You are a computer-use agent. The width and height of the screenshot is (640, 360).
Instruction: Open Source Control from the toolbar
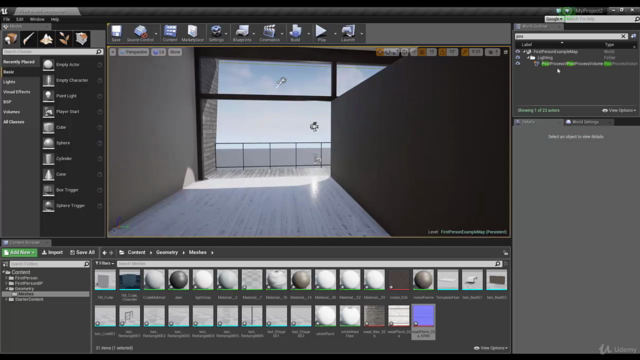click(x=140, y=33)
